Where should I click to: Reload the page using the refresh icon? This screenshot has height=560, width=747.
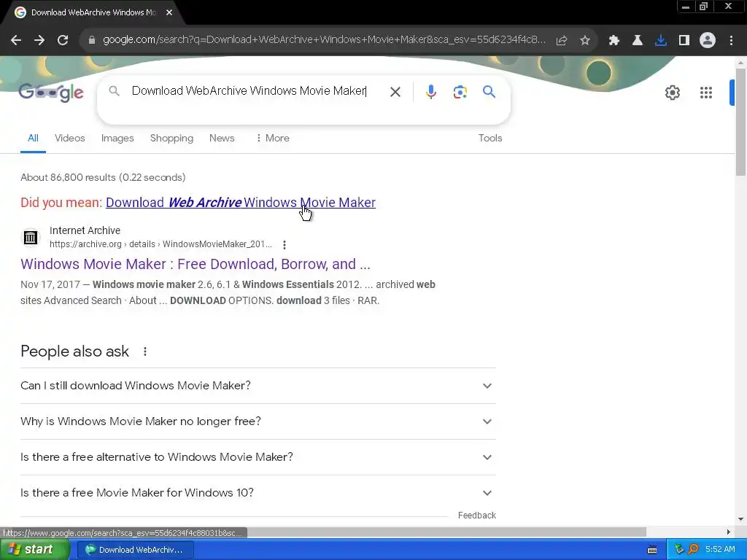63,41
